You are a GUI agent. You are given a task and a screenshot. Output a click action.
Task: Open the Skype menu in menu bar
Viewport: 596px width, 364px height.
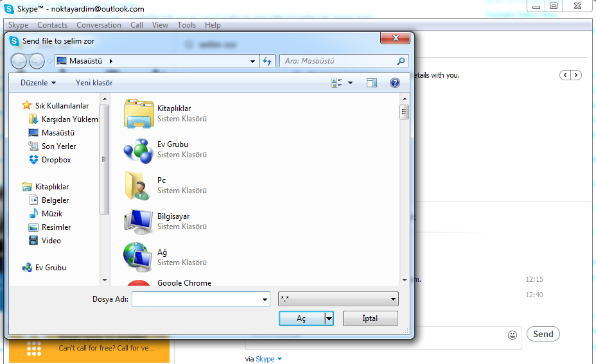(x=18, y=25)
